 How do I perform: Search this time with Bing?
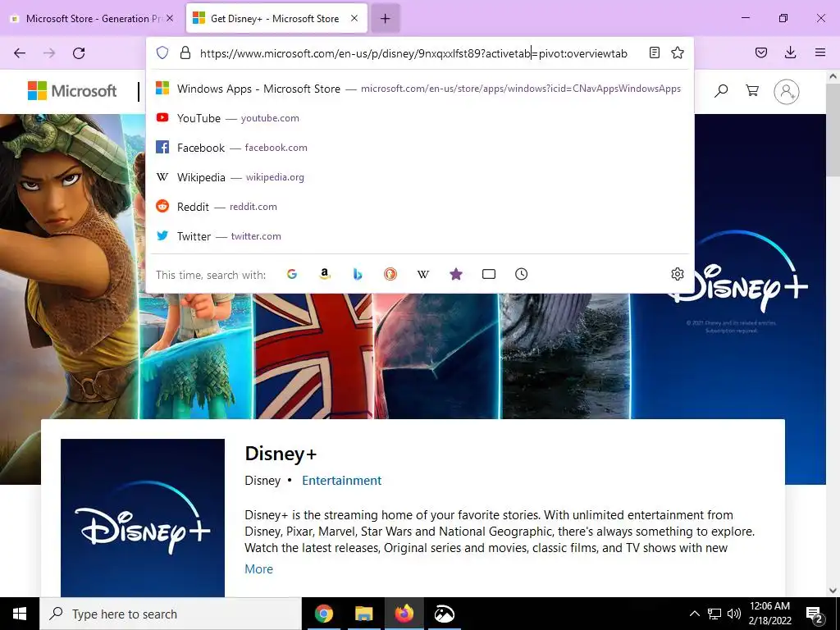(x=358, y=274)
